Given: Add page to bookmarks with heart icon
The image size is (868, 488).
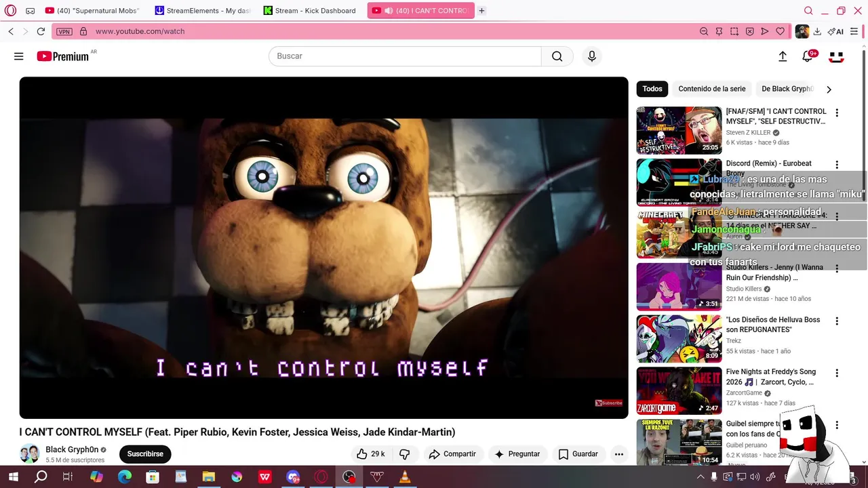Looking at the screenshot, I should (x=781, y=31).
